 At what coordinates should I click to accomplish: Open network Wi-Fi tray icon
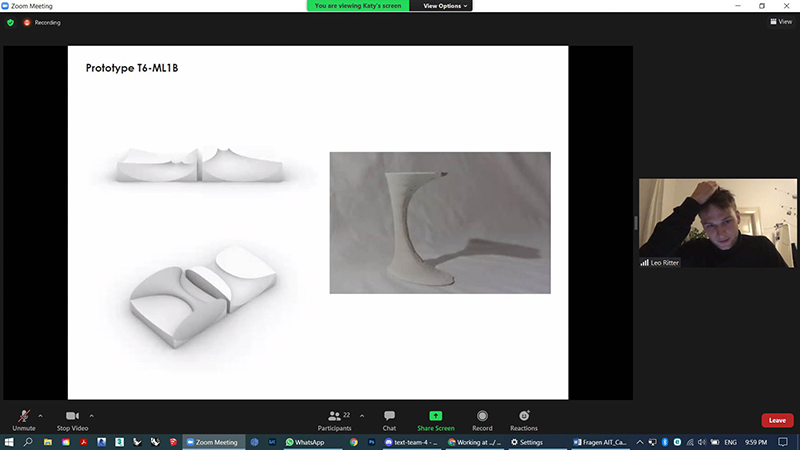pos(690,442)
